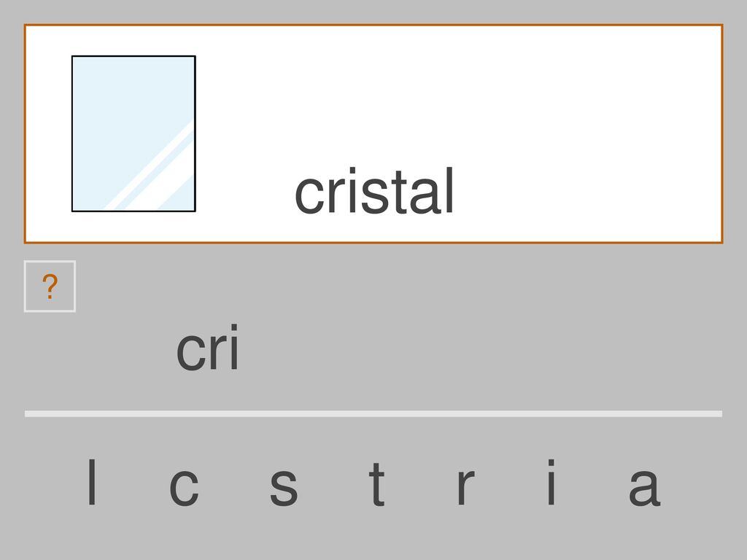Click the final 'l' of the displayed word 'cristal'
This screenshot has height=560, width=747.
point(449,190)
